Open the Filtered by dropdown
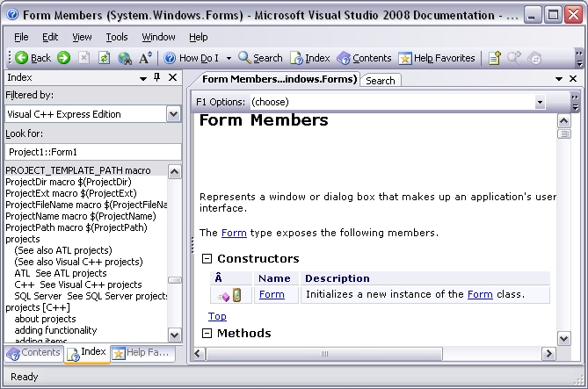Image resolution: width=588 pixels, height=389 pixels. tap(173, 114)
